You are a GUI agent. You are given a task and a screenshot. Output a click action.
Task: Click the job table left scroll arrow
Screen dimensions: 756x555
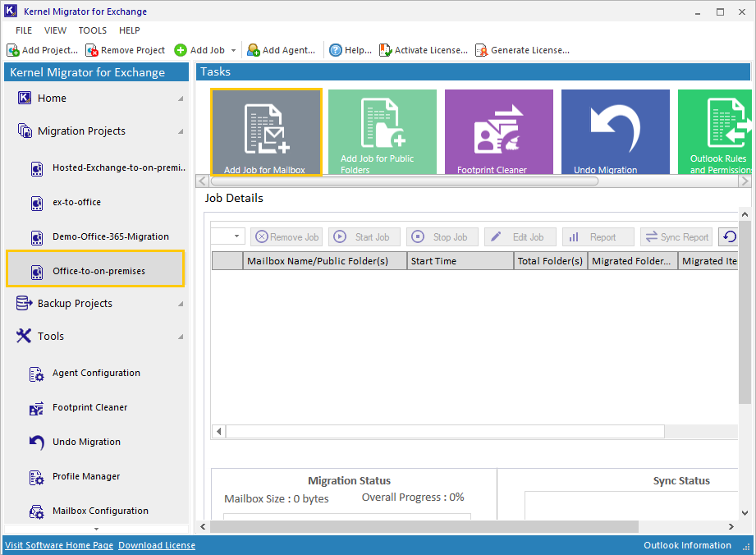[x=219, y=431]
